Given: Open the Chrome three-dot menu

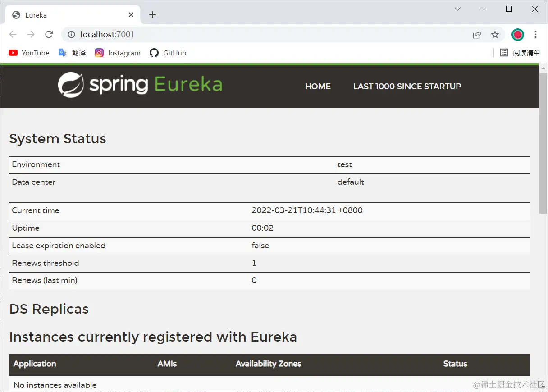Looking at the screenshot, I should pos(535,34).
